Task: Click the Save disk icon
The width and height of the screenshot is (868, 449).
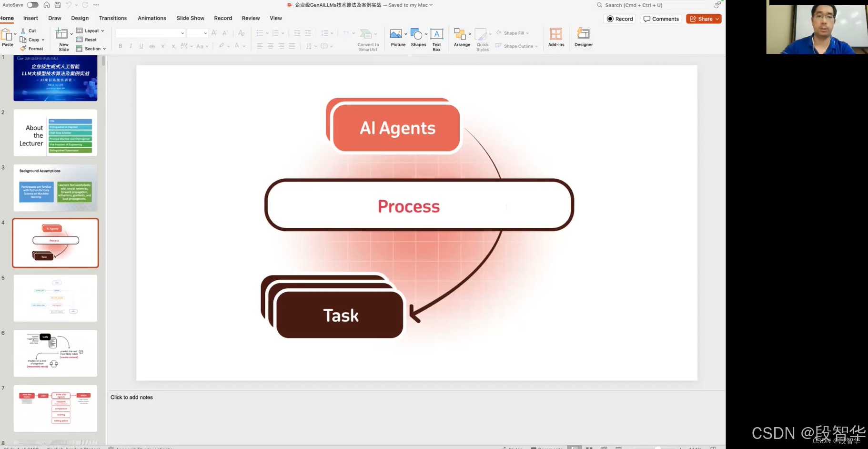Action: [x=58, y=5]
